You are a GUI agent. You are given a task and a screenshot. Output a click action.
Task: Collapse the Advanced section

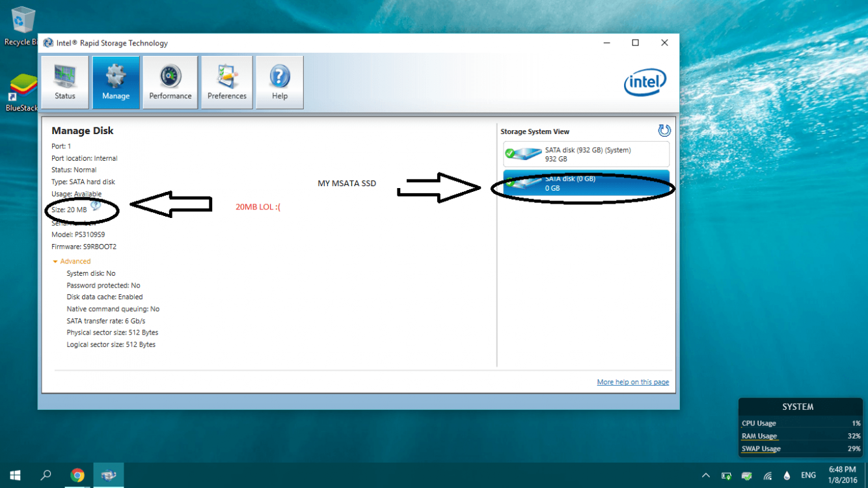(72, 262)
